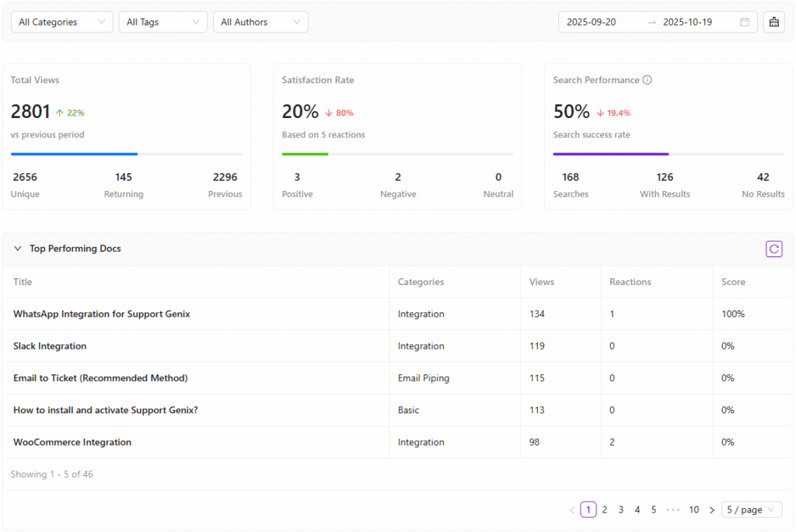Image resolution: width=796 pixels, height=532 pixels.
Task: Click the info icon beside Search Performance
Action: 648,80
